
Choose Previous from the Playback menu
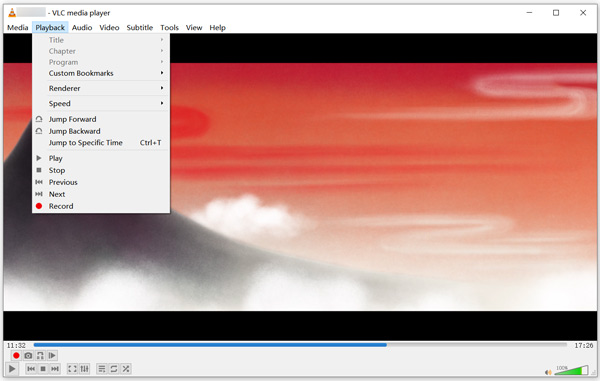pyautogui.click(x=101, y=182)
